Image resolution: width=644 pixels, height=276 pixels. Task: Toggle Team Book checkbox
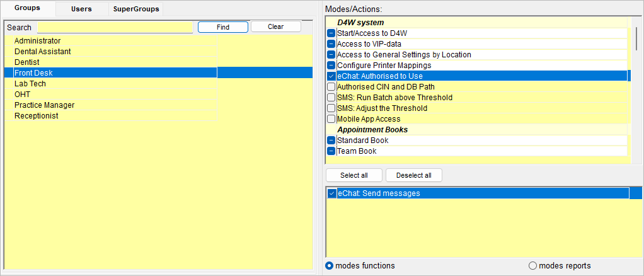331,151
